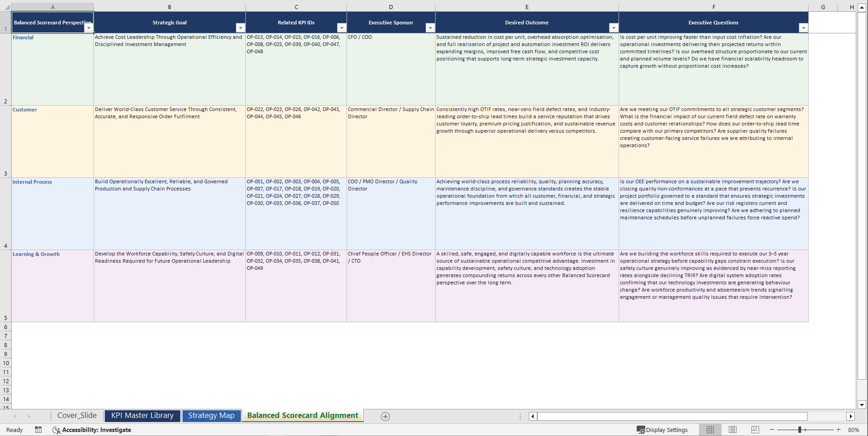Select row 3 header
The height and width of the screenshot is (436, 868).
point(5,142)
